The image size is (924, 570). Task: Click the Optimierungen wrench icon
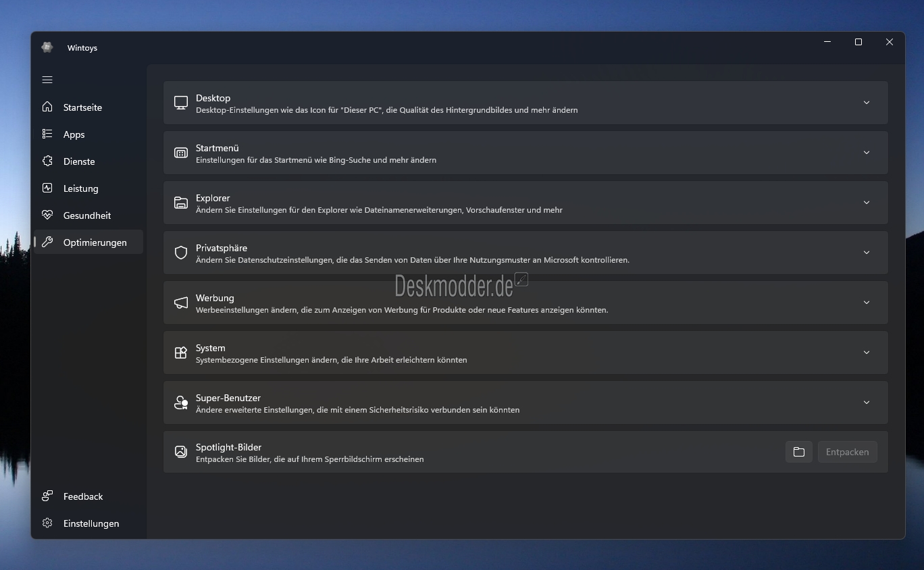pyautogui.click(x=47, y=242)
